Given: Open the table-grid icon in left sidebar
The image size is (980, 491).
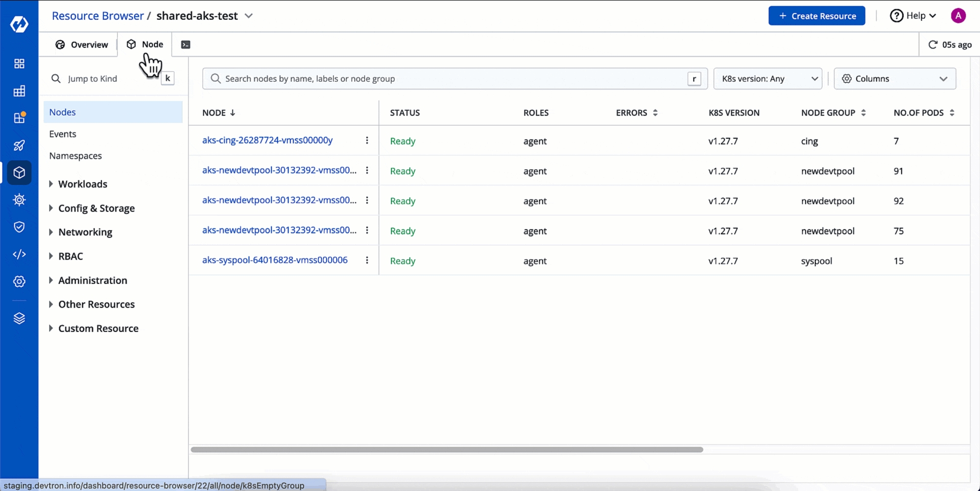Looking at the screenshot, I should [x=19, y=91].
